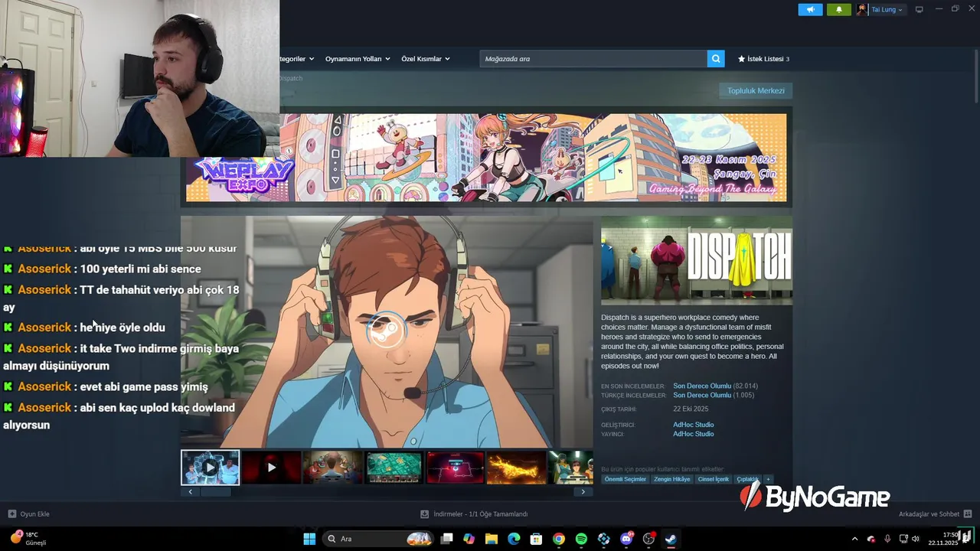The height and width of the screenshot is (551, 980).
Task: Click the WePlay Expo banner
Action: (x=486, y=158)
